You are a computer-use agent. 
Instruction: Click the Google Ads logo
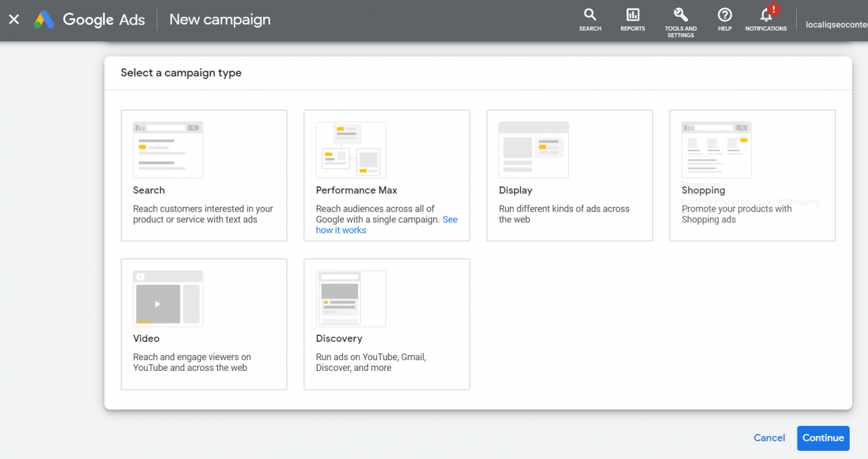88,20
